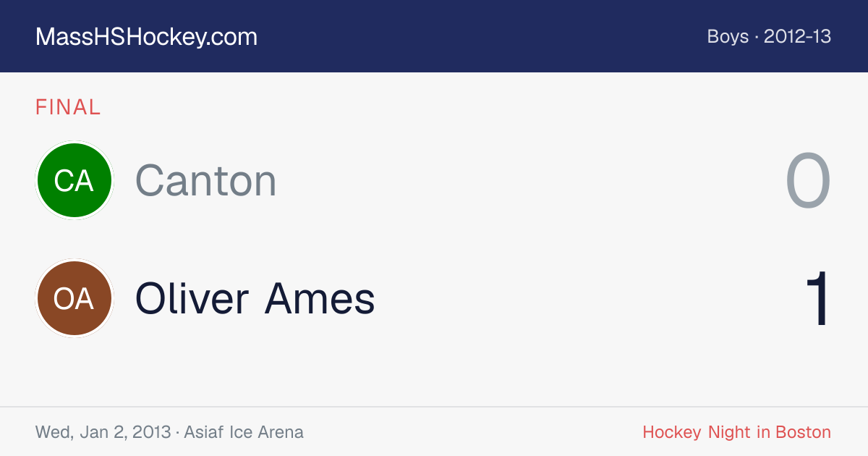Click the red FINAL status label
Screen dimensions: 868x456
[x=68, y=107]
